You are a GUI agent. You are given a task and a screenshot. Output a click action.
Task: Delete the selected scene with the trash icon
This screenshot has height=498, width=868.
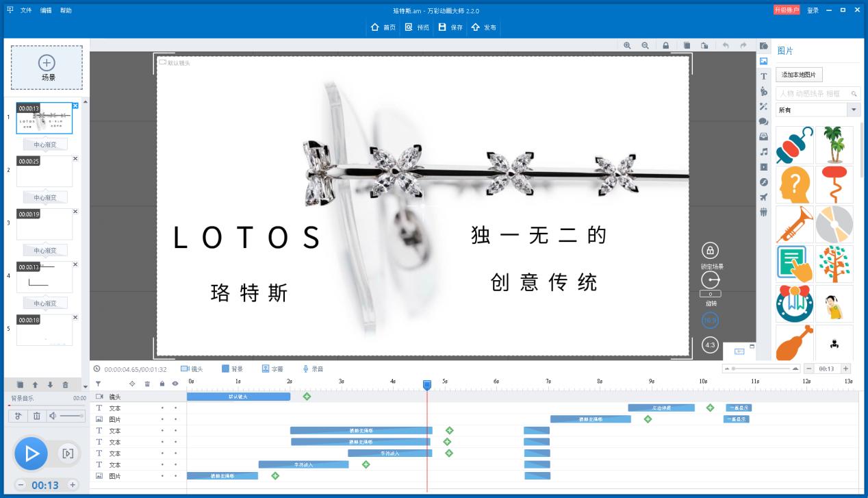65,385
